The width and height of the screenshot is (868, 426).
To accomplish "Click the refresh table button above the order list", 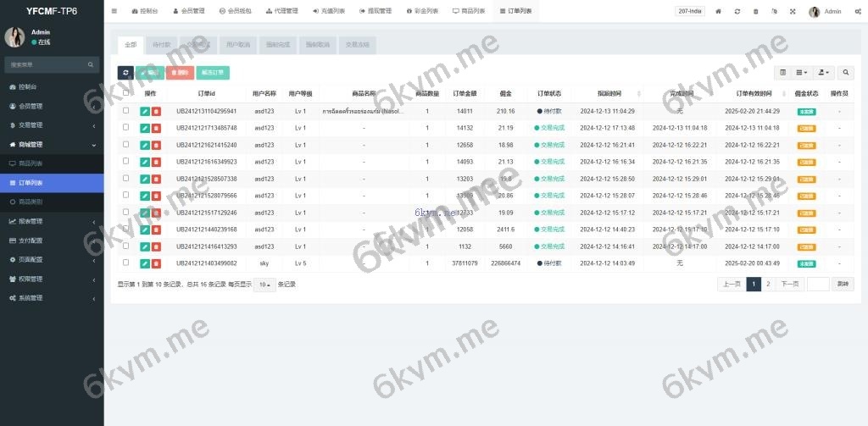I will tap(125, 73).
